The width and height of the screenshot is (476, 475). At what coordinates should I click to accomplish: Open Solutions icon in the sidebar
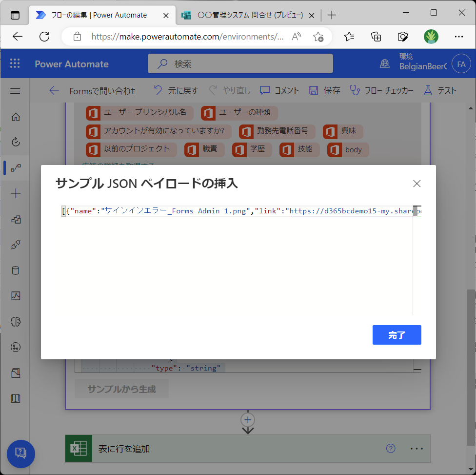point(16,373)
